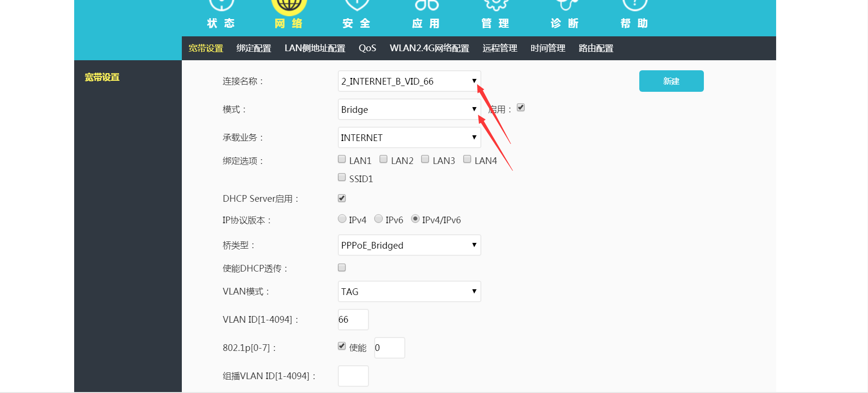Click the 新建 new connection button
Image resolution: width=868 pixels, height=393 pixels.
[x=671, y=81]
